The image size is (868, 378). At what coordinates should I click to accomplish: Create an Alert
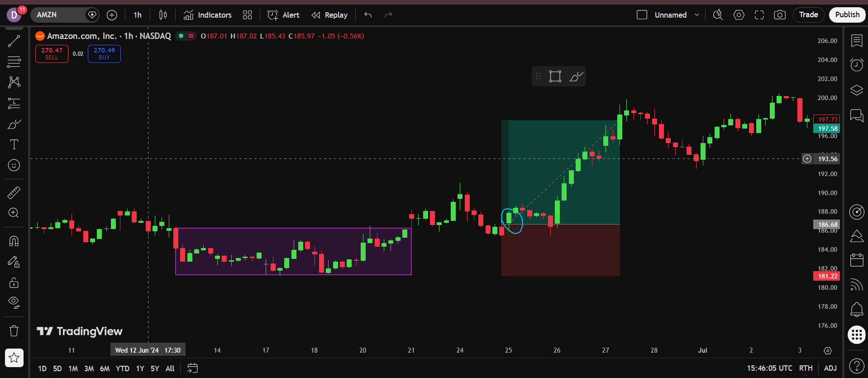click(x=284, y=15)
